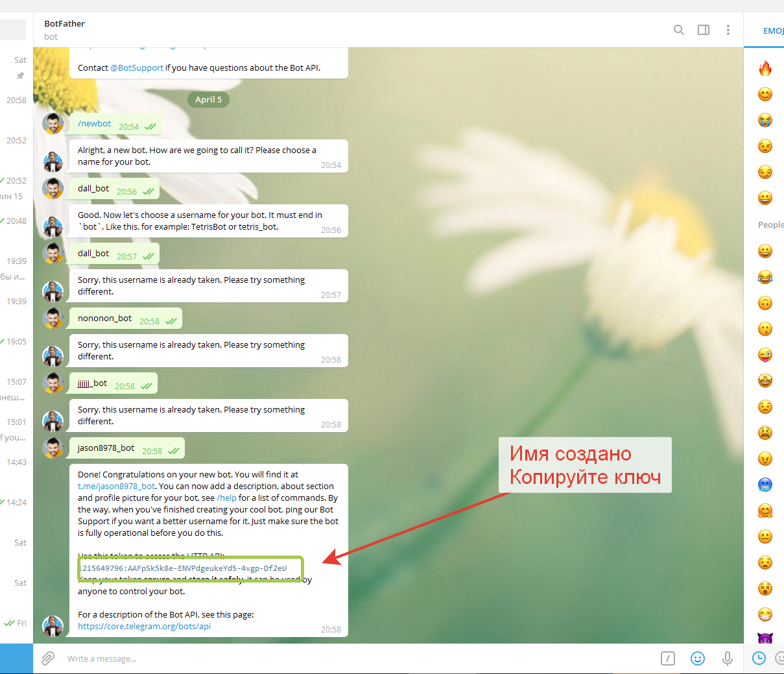Viewport: 784px width, 674px height.
Task: Open the three-dot chat options menu
Action: click(x=728, y=30)
